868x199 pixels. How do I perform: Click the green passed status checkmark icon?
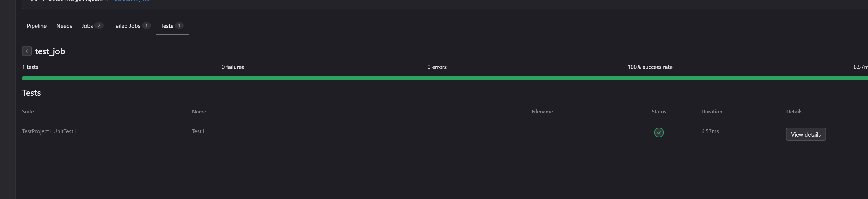659,132
